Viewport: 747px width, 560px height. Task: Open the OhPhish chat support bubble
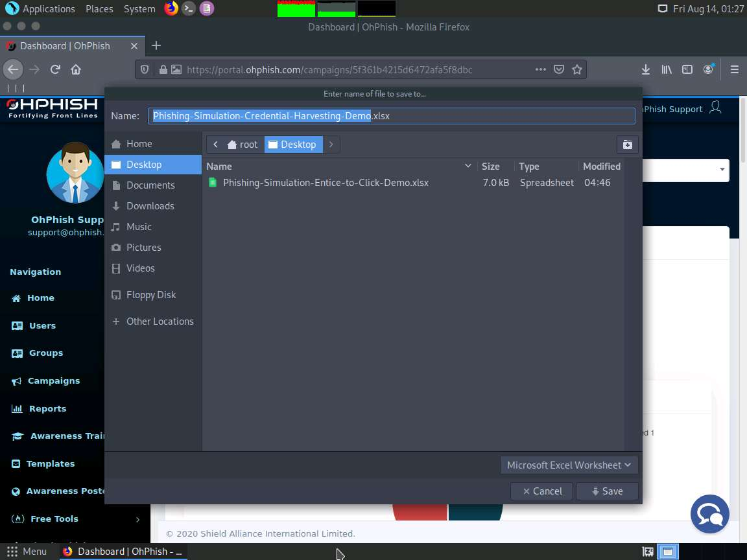(710, 514)
